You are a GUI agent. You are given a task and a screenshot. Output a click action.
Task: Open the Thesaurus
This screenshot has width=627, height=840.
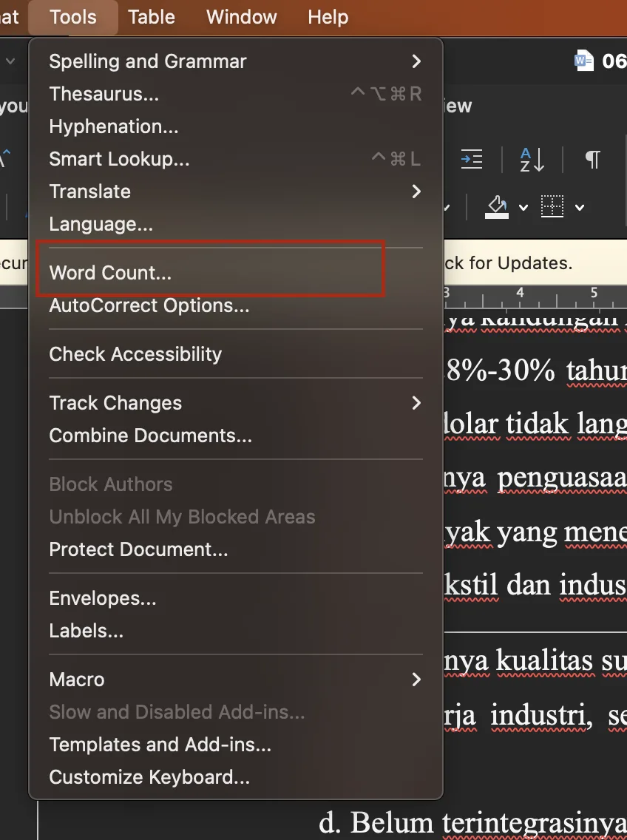[x=104, y=94]
